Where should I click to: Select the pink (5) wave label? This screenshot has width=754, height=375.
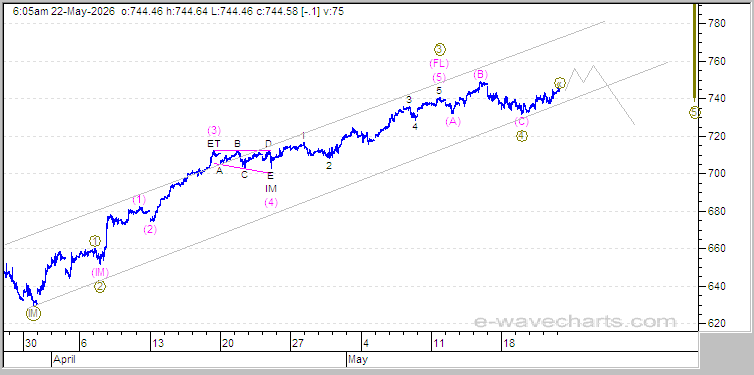click(439, 77)
